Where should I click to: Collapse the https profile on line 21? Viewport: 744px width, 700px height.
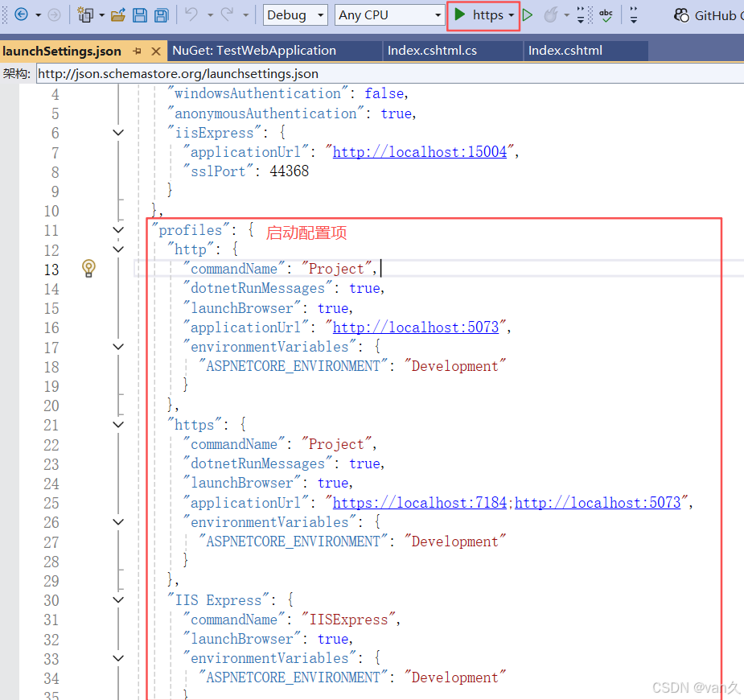point(118,425)
